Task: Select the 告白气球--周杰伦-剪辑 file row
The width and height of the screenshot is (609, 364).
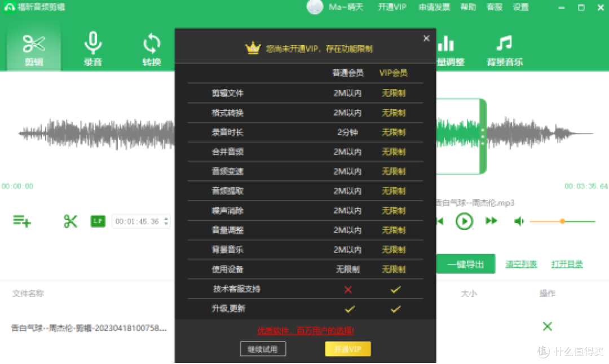Action: [x=89, y=328]
